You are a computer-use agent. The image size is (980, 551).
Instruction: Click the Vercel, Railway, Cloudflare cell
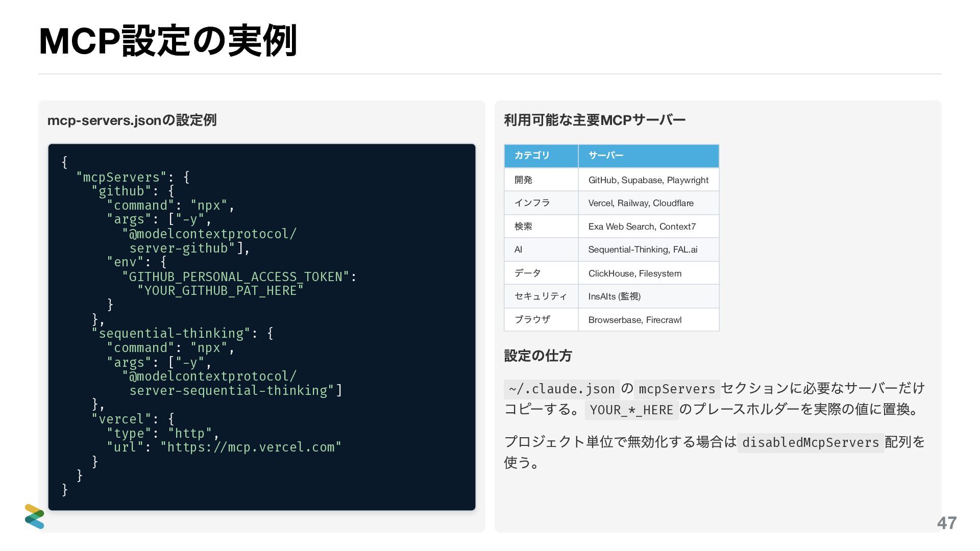click(x=641, y=203)
